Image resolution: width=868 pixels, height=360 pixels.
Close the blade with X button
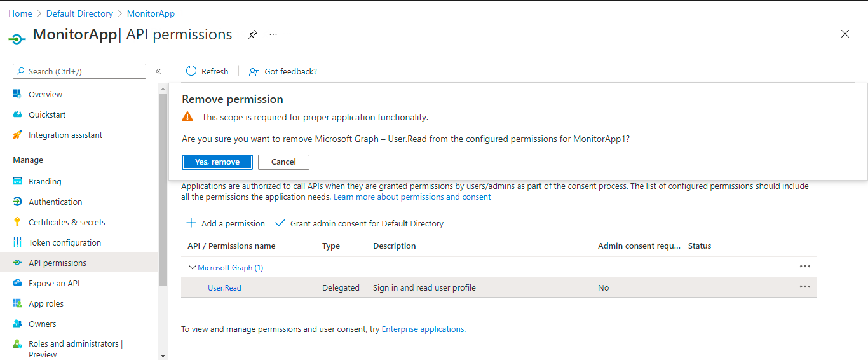coord(845,34)
